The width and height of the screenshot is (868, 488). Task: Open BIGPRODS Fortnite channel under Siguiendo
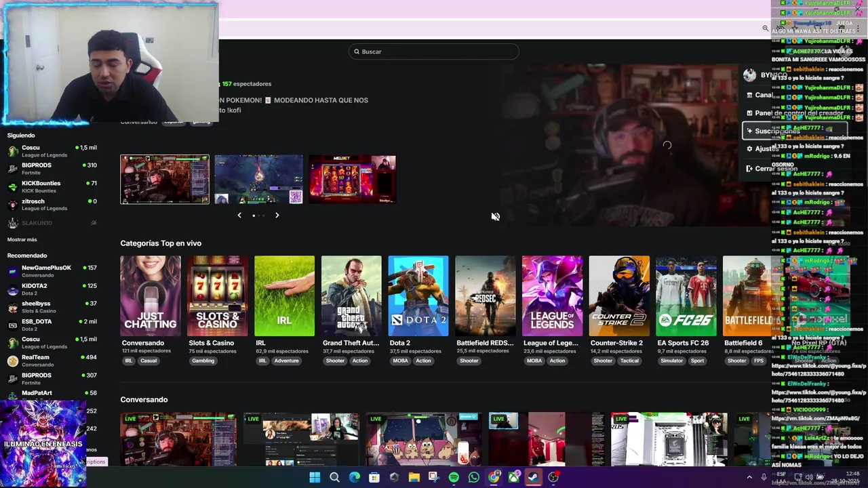(x=52, y=168)
